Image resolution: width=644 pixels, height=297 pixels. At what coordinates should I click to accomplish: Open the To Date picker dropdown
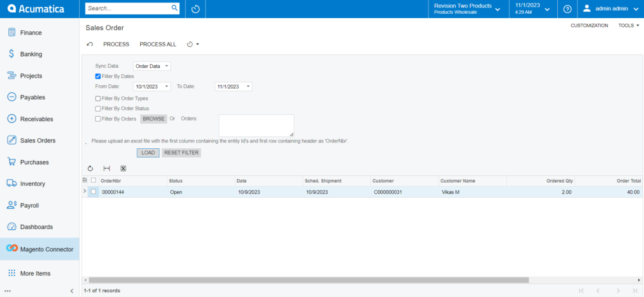tap(248, 87)
